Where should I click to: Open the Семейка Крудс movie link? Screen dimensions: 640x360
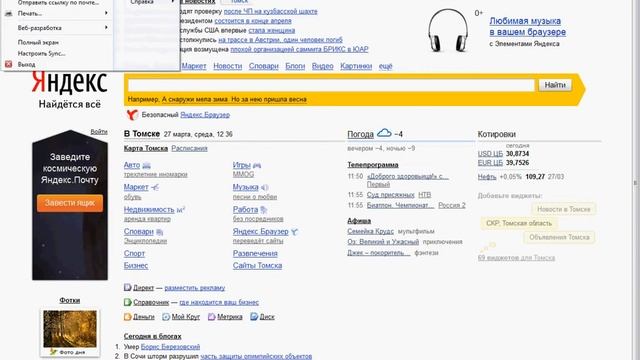(371, 231)
